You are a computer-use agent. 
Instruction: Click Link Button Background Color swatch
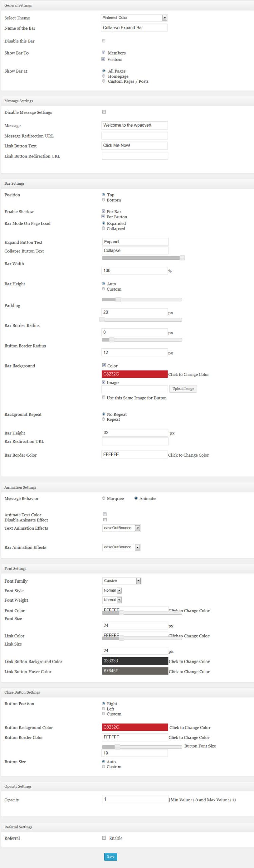[x=135, y=661]
